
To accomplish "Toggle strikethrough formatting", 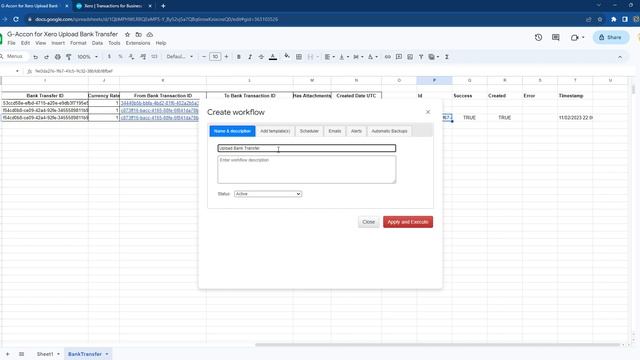I will [261, 57].
